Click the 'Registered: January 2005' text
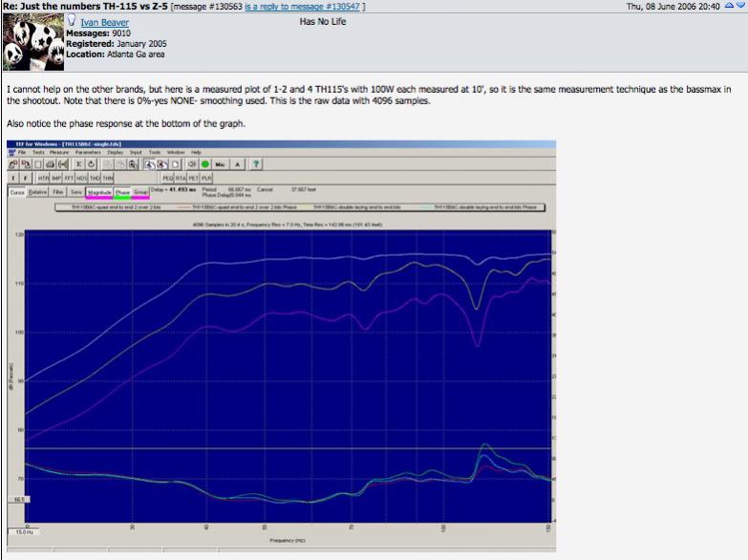748x560 pixels. click(x=117, y=43)
